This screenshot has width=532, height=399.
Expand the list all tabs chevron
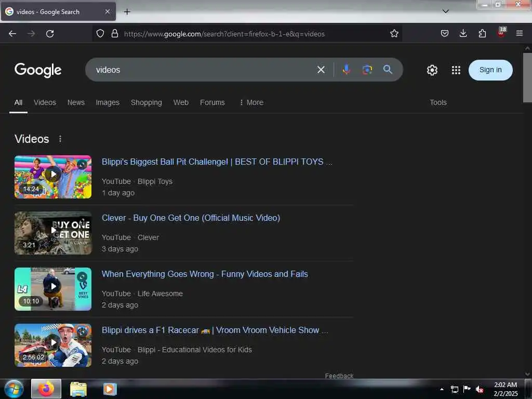click(x=446, y=11)
